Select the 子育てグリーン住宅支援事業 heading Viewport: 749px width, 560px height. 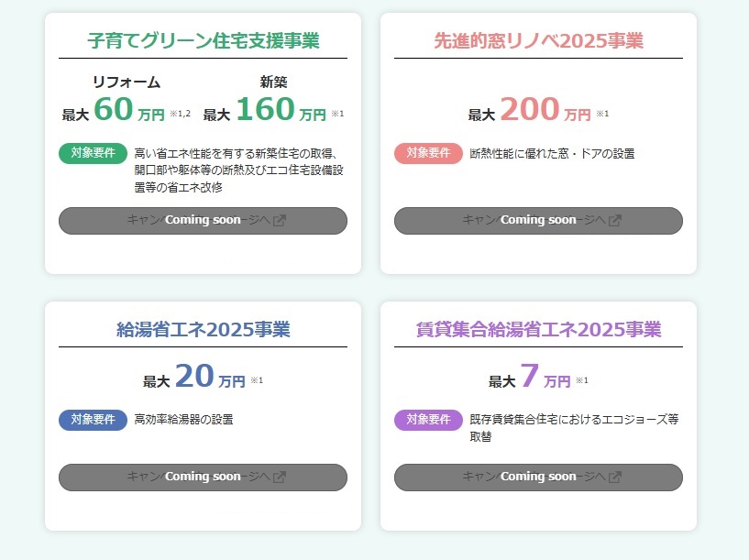coord(203,40)
